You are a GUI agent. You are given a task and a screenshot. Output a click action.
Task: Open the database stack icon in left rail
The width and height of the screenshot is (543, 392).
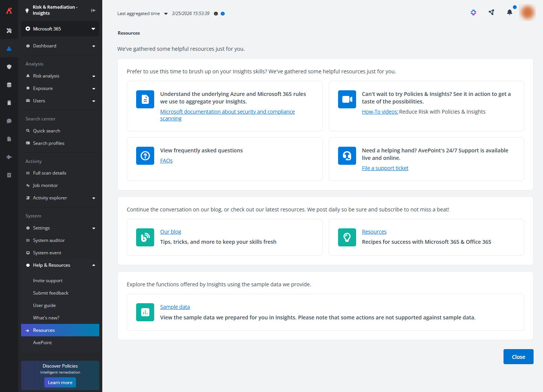[9, 85]
